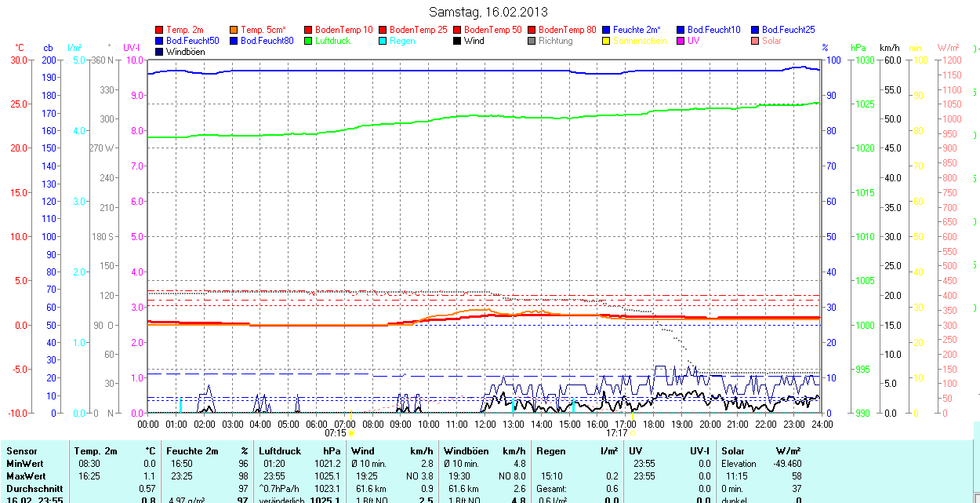Screen dimensions: 980x503
Task: Click the 17:17 sunset marker on time axis
Action: 616,432
